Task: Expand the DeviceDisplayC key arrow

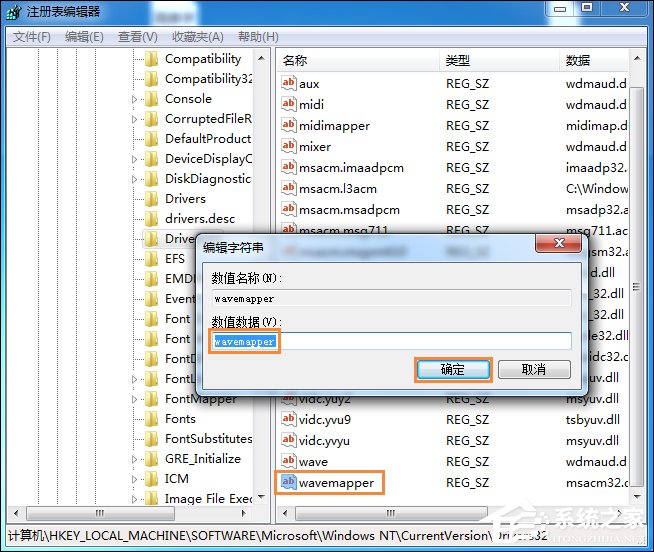Action: coord(135,160)
